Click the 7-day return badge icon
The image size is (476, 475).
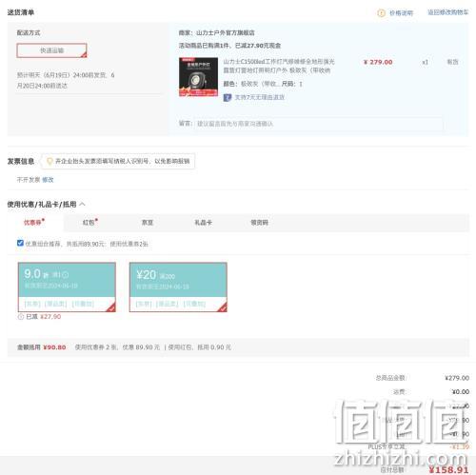click(228, 97)
